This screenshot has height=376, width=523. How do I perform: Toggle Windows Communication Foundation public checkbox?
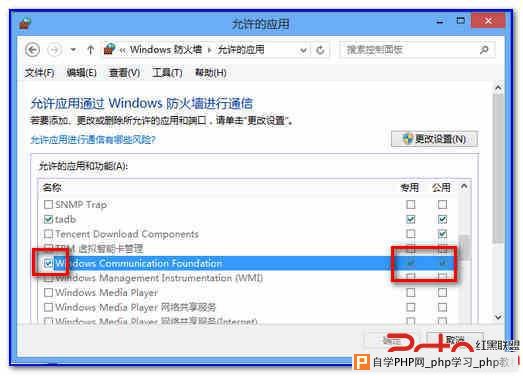pyautogui.click(x=442, y=263)
